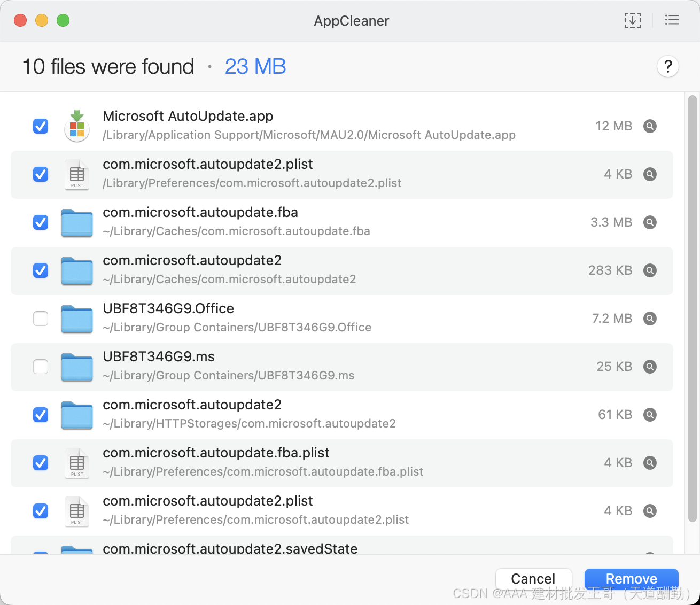This screenshot has width=700, height=605.
Task: Click path '~/Library/Group Containers/UBF8T346G9.Office'
Action: [237, 327]
